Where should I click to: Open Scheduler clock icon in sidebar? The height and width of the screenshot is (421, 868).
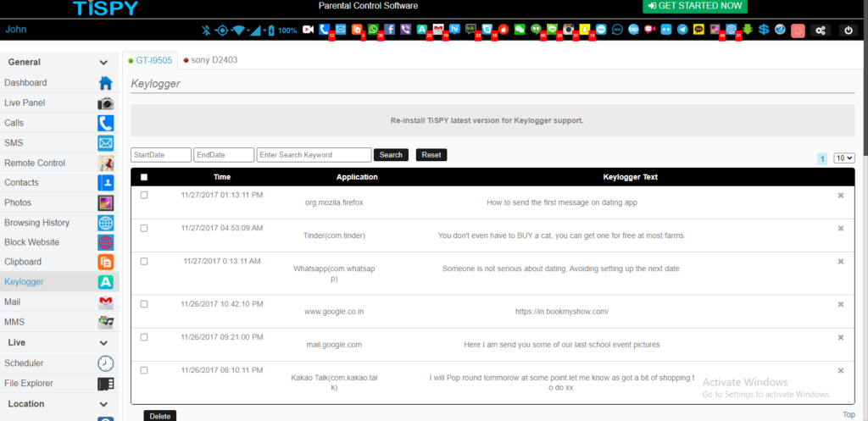point(106,363)
